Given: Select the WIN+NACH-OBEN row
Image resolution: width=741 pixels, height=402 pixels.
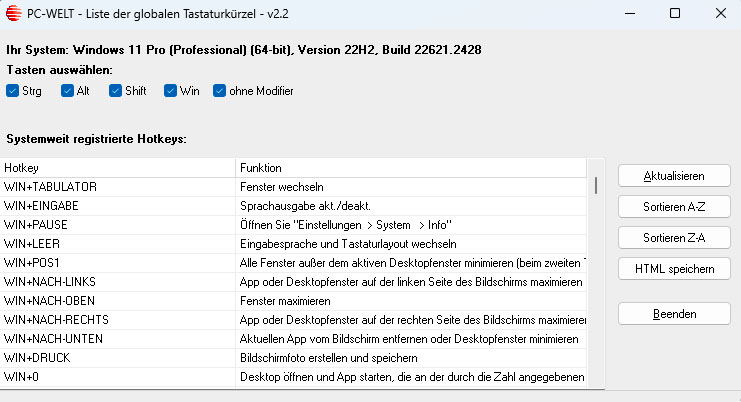Looking at the screenshot, I should (293, 301).
